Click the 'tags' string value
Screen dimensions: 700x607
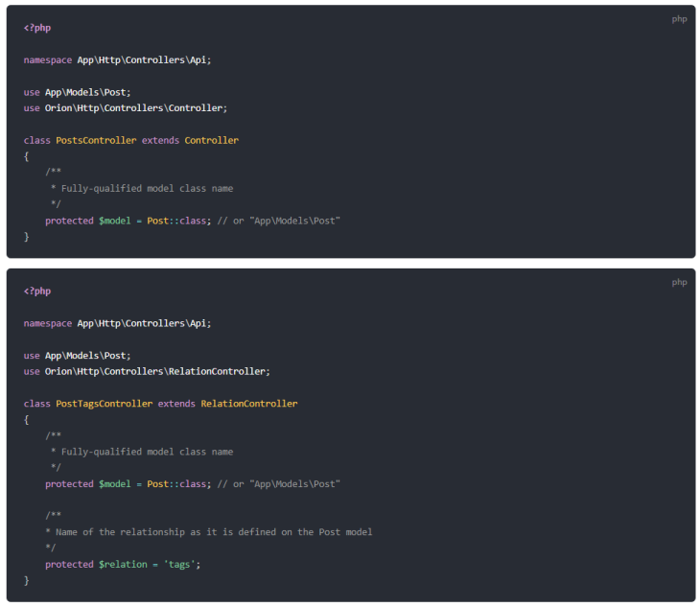click(x=179, y=564)
